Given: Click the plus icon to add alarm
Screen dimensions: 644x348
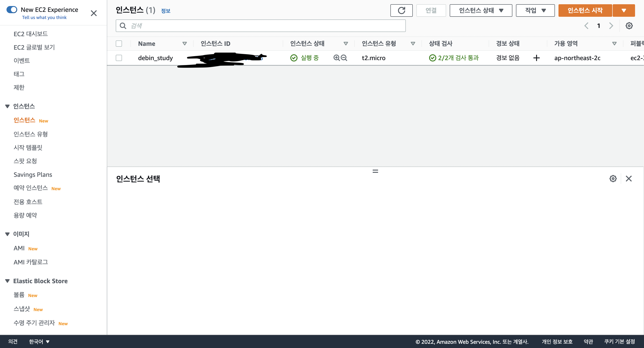Looking at the screenshot, I should coord(536,58).
